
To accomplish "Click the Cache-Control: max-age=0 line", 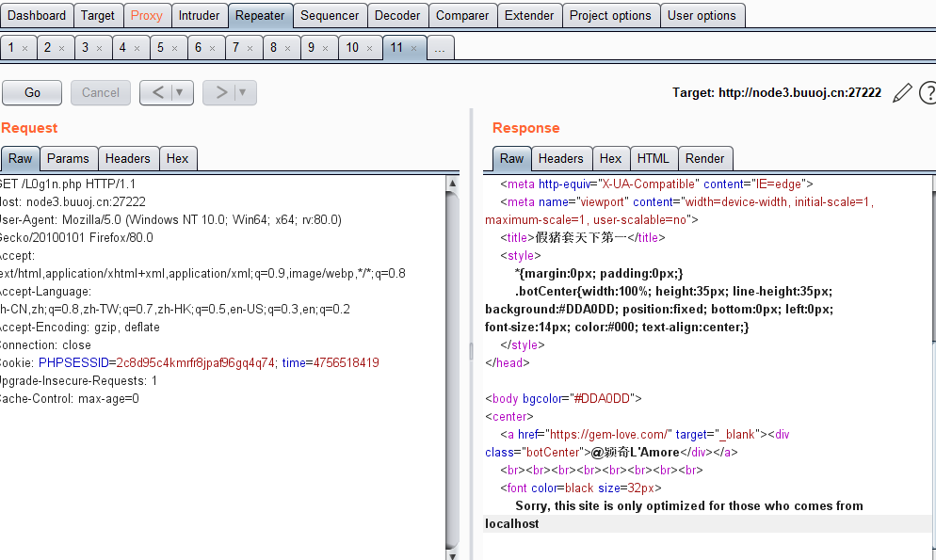I will click(70, 399).
